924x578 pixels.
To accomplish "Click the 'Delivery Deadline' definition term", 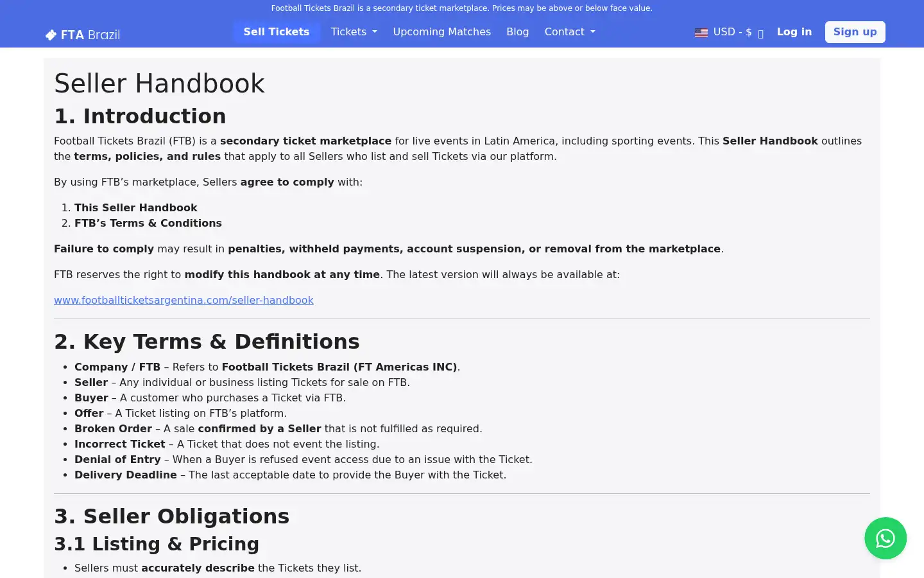I will coord(126,475).
